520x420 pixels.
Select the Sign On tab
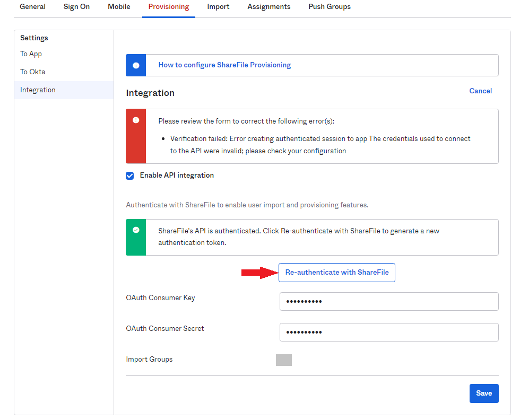pyautogui.click(x=76, y=7)
